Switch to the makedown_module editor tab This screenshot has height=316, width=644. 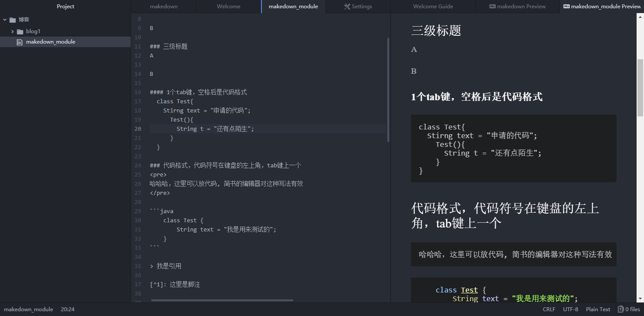click(293, 7)
